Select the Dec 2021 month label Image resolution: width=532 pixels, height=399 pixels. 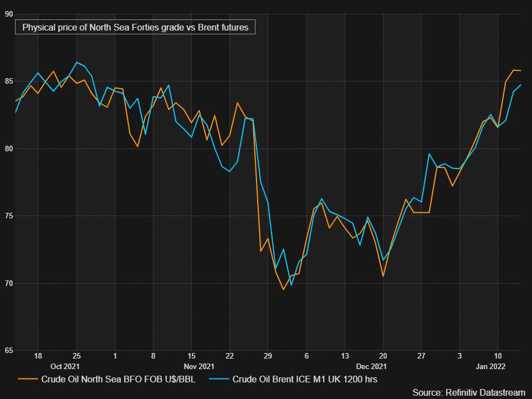[x=371, y=367]
